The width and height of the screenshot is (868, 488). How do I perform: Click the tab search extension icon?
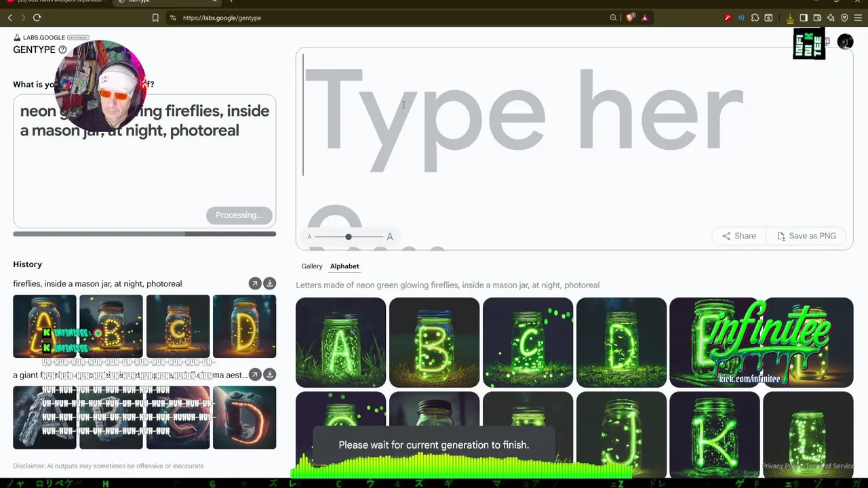click(x=768, y=18)
